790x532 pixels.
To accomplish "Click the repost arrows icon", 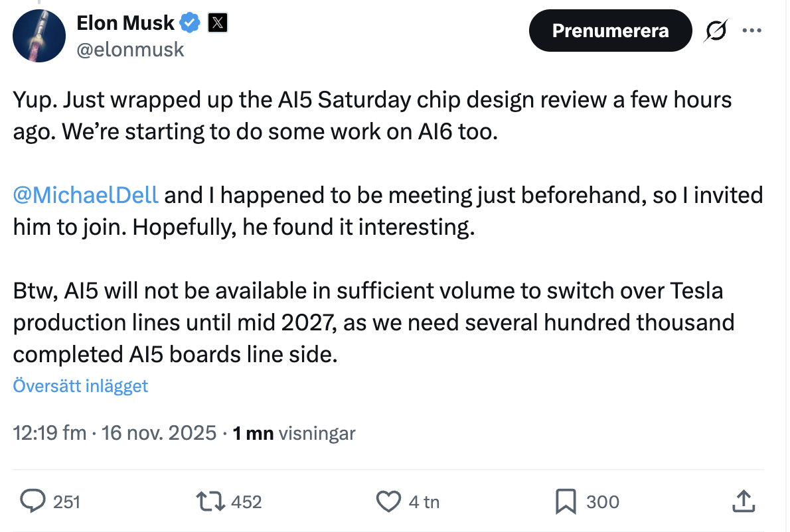I will coord(211,501).
